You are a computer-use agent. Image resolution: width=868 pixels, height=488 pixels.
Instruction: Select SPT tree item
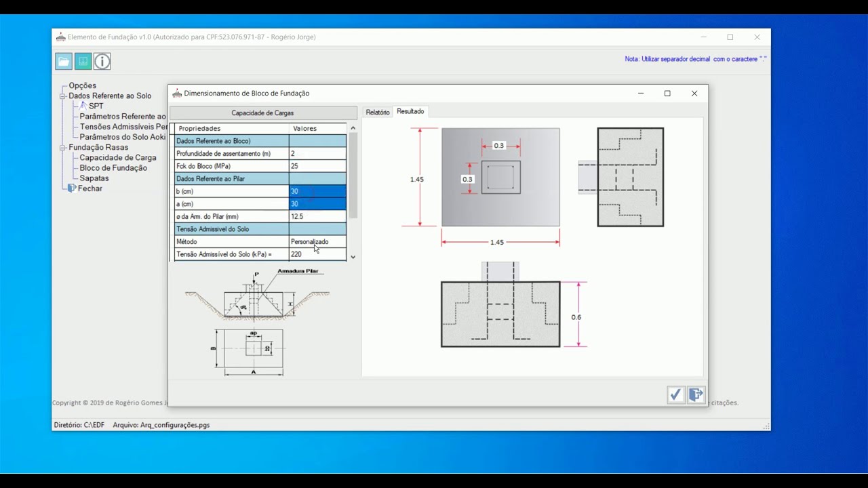(x=96, y=106)
